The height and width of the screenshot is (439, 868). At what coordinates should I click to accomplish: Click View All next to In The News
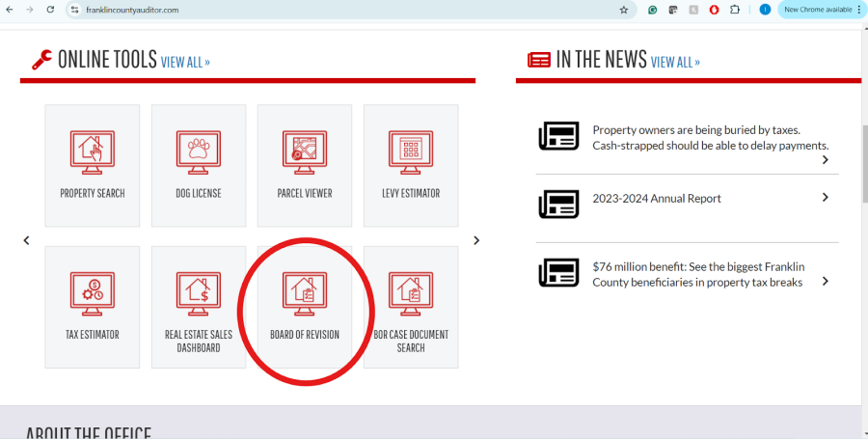(675, 62)
